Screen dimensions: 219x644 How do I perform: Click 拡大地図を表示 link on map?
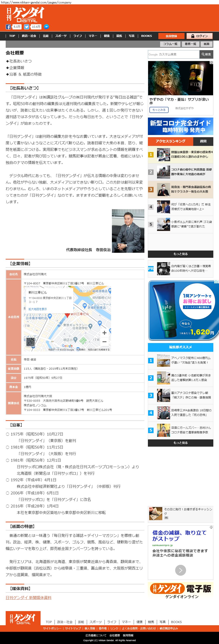[38, 309]
